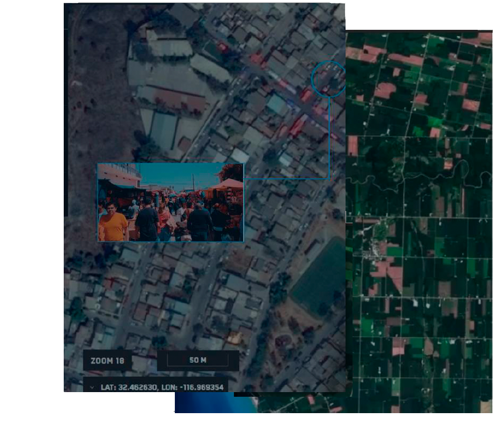
Task: Click the blue water area beneath the map
Action: pyautogui.click(x=216, y=403)
